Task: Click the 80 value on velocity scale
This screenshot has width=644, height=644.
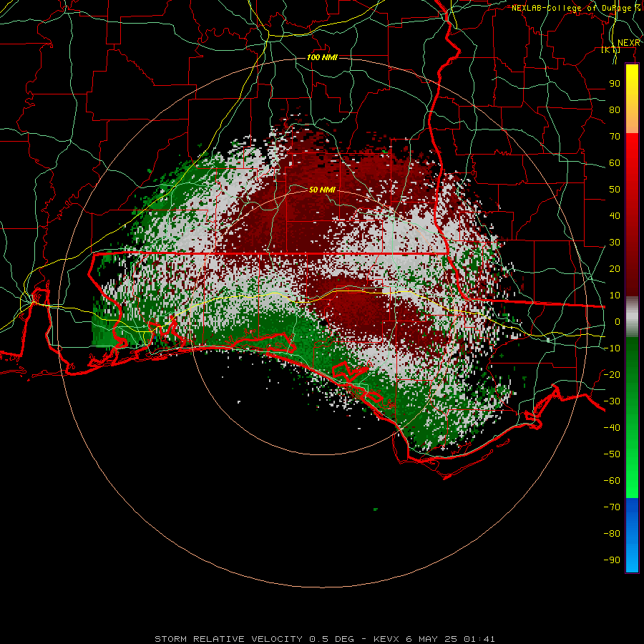Action: tap(615, 109)
